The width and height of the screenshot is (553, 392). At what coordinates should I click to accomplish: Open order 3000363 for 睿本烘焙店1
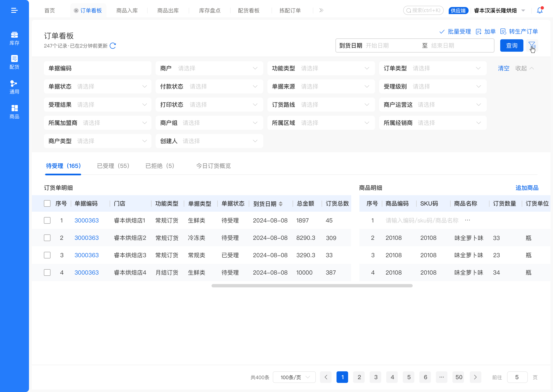pos(87,220)
